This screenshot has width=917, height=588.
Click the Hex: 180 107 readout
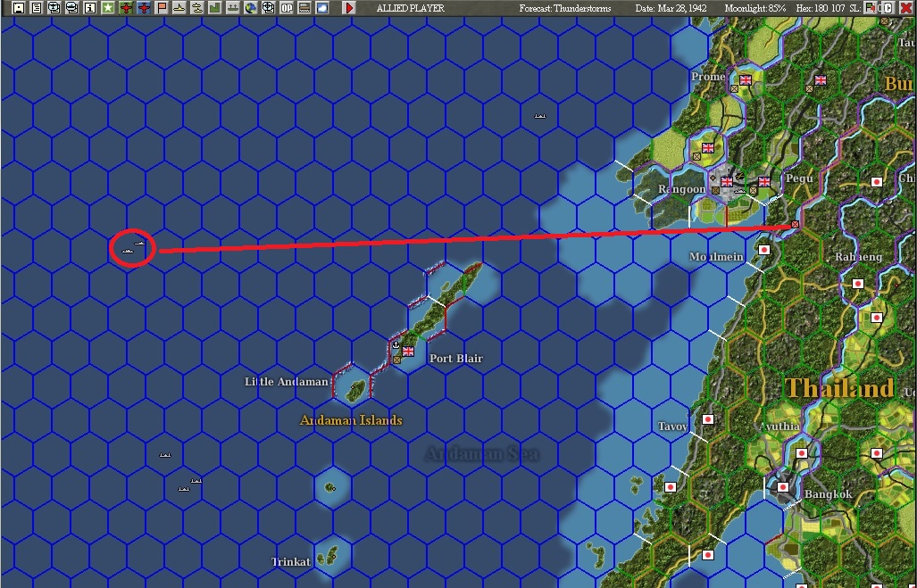pos(821,8)
